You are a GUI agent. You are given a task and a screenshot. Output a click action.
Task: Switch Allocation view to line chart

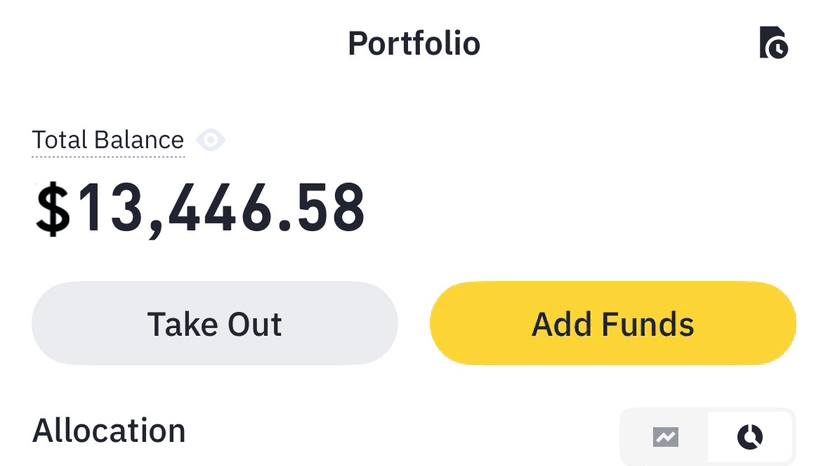665,437
